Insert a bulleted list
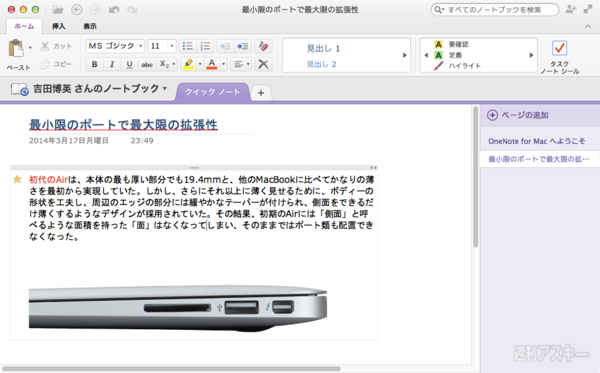 pyautogui.click(x=188, y=46)
